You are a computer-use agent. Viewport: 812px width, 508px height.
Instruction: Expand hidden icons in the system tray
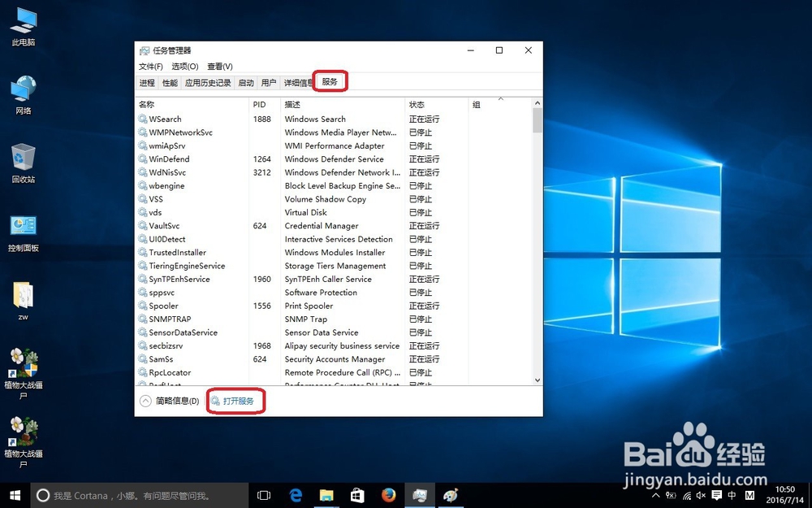654,495
